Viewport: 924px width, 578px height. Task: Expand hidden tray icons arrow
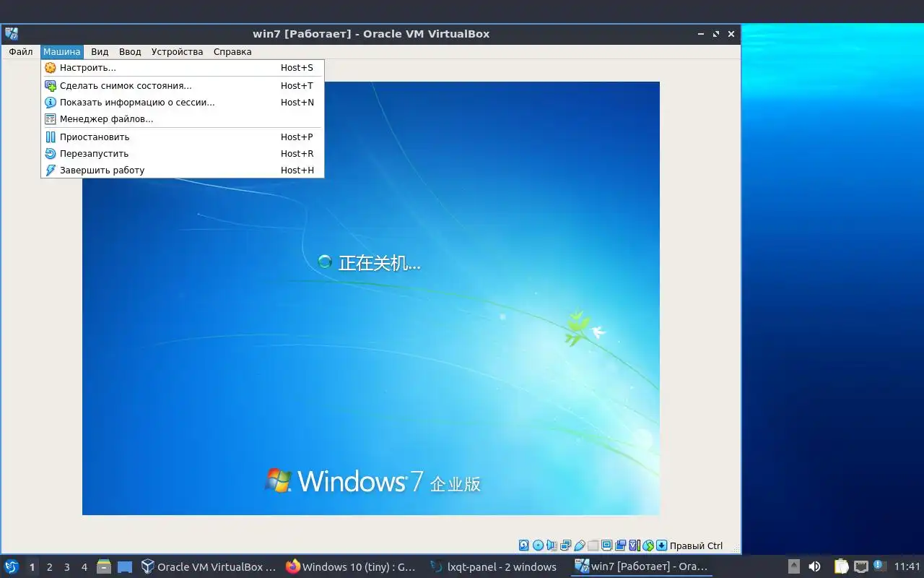(x=793, y=567)
